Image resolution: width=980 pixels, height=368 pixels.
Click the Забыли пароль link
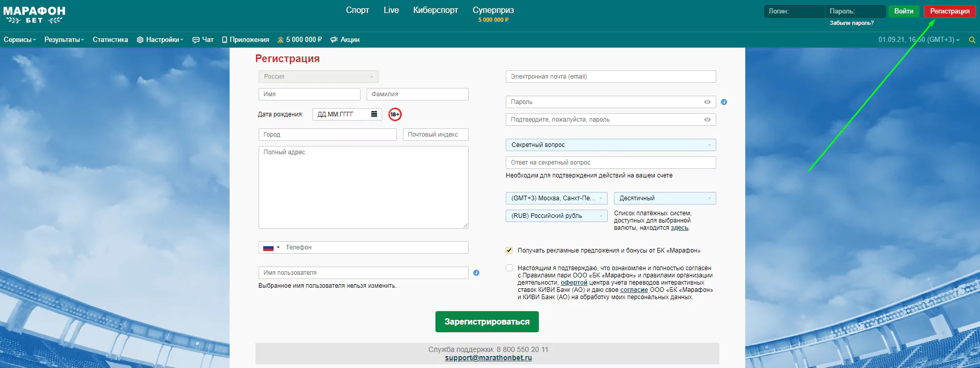pyautogui.click(x=852, y=23)
